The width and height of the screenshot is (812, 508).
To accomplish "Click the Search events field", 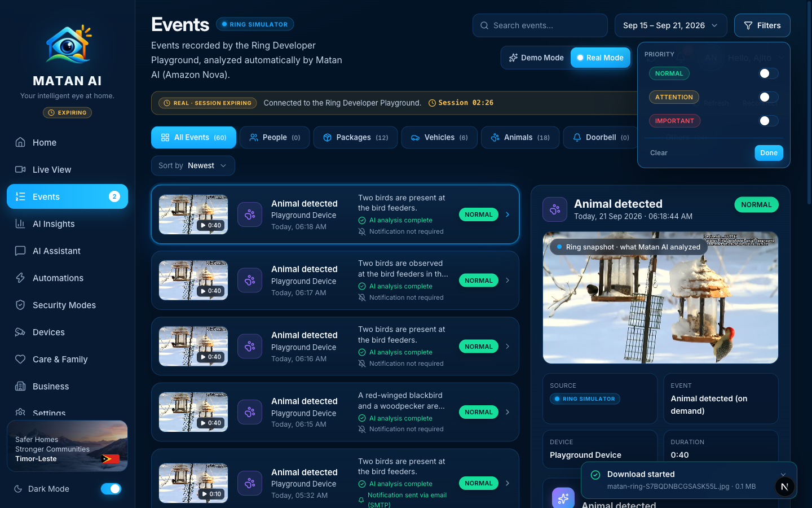I will (540, 25).
